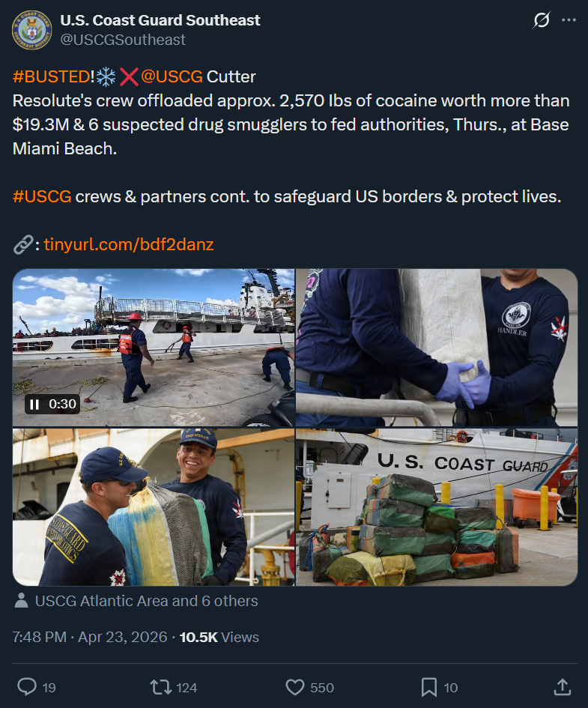Like the post with the heart icon
The width and height of the screenshot is (588, 708).
click(295, 687)
